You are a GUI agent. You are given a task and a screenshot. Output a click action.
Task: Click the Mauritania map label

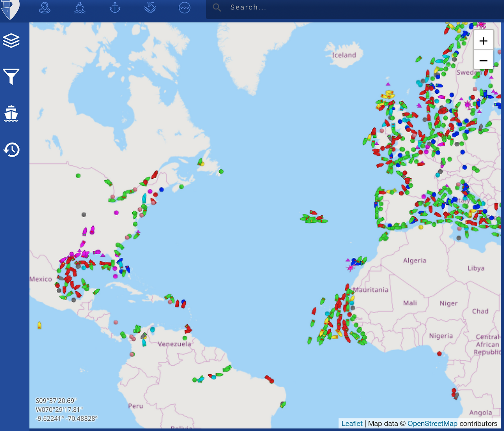[x=371, y=290]
